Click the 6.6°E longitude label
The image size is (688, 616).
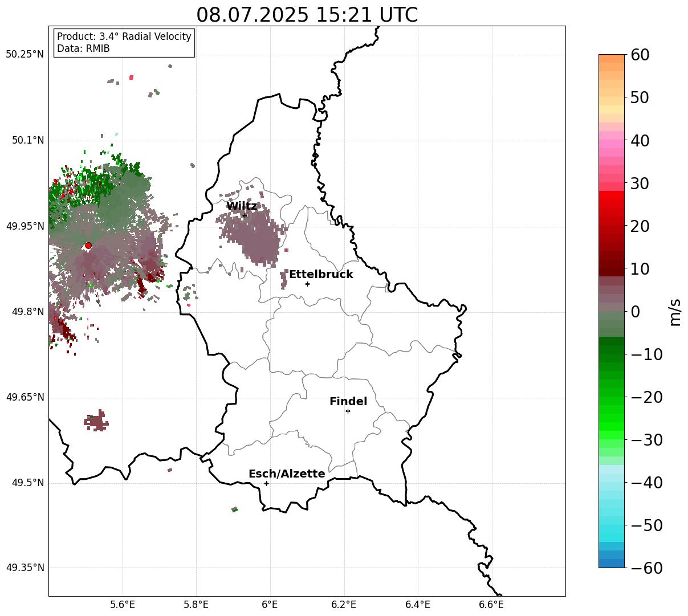pos(491,605)
